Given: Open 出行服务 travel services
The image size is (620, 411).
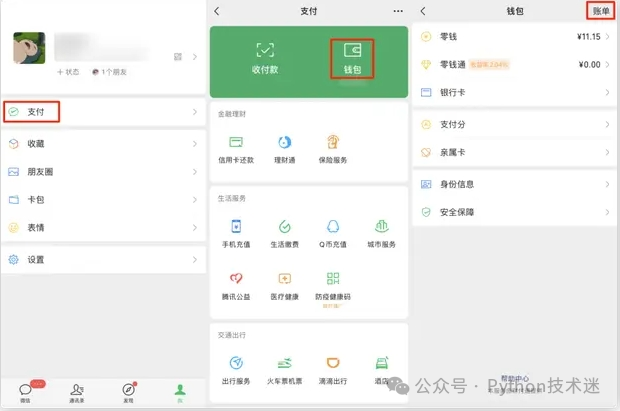Looking at the screenshot, I should (x=236, y=371).
